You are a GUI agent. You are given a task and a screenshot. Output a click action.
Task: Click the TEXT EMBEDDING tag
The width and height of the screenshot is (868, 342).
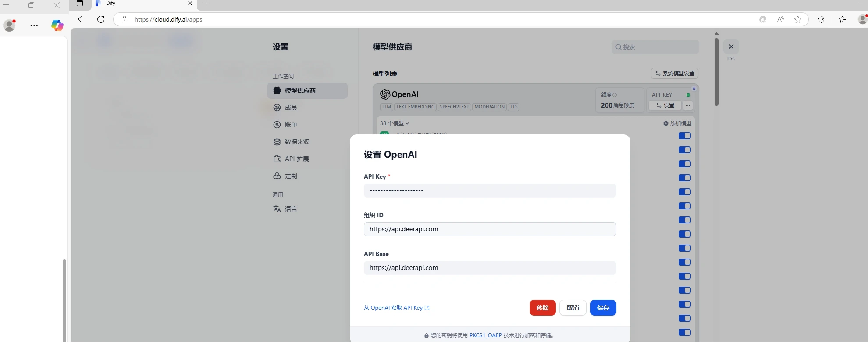(x=416, y=107)
